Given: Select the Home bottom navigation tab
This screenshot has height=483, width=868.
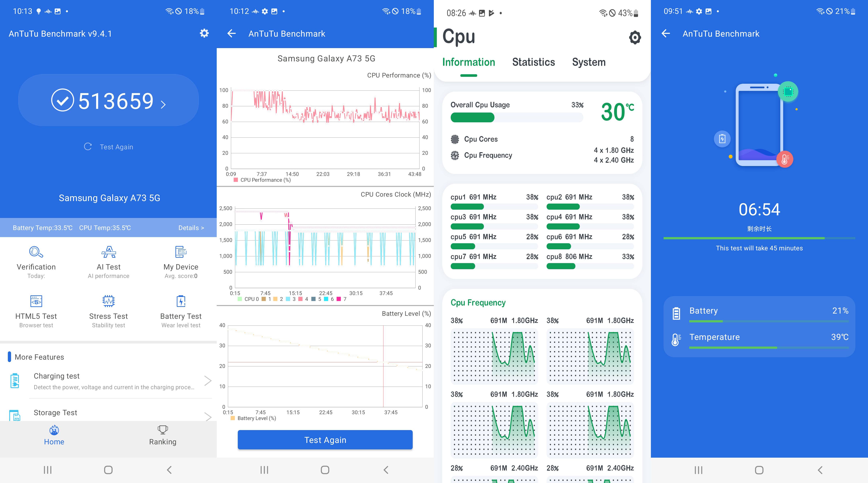Looking at the screenshot, I should tap(54, 434).
